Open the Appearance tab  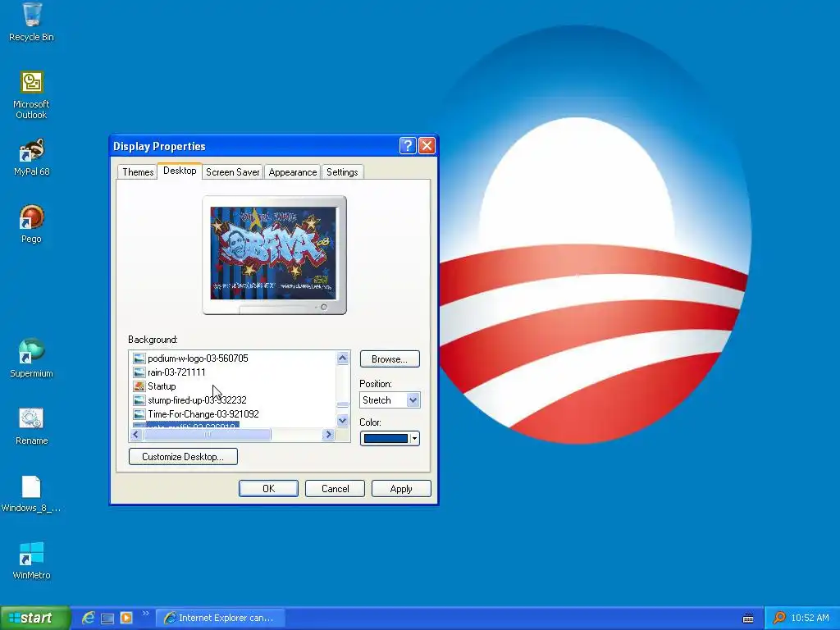(x=293, y=172)
